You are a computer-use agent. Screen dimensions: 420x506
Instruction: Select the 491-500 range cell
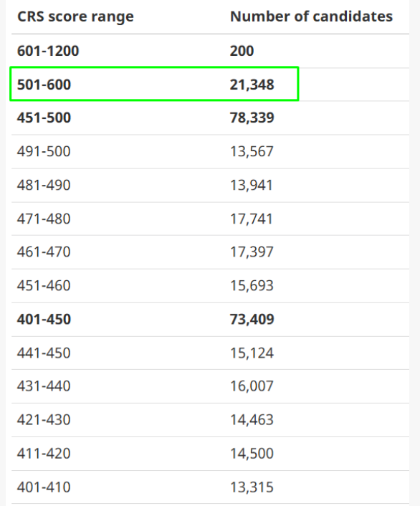point(44,152)
